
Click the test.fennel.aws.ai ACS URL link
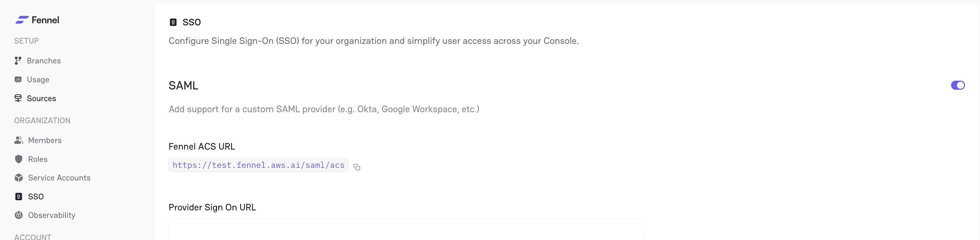258,165
